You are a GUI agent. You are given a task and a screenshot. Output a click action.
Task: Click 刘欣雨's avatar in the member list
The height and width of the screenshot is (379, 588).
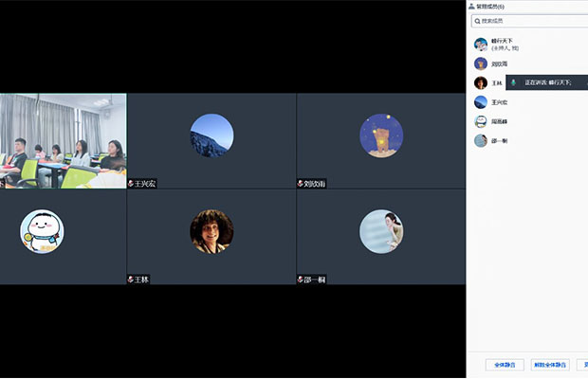[x=481, y=63]
